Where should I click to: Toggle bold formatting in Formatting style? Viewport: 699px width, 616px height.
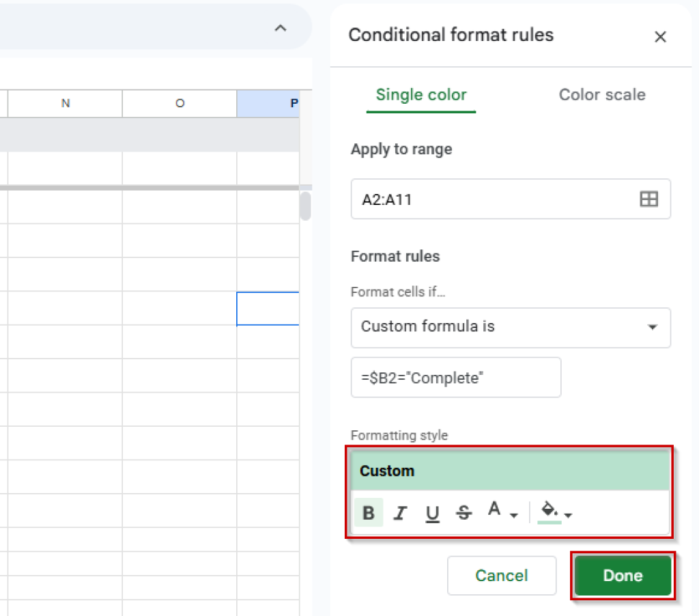point(369,512)
